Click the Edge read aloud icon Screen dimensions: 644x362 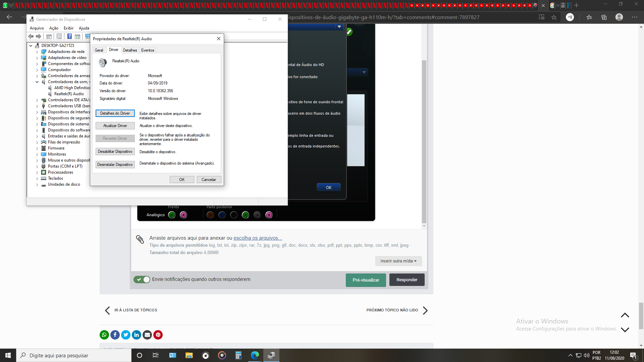pyautogui.click(x=541, y=17)
